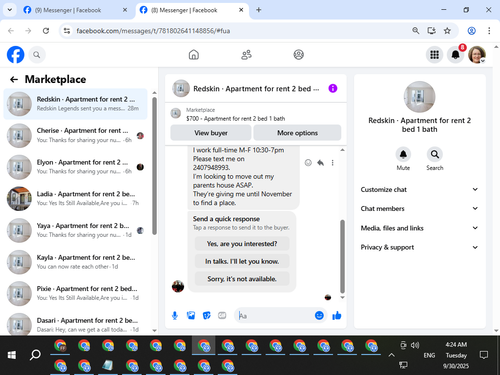500x375 pixels.
Task: Choose a GIF icon in composer
Action: click(x=222, y=315)
